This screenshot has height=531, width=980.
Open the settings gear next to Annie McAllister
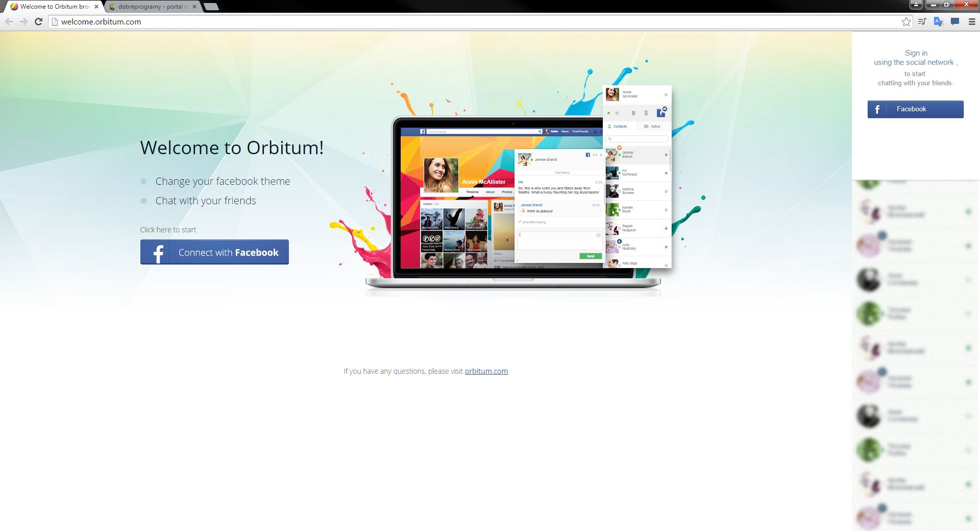[666, 94]
